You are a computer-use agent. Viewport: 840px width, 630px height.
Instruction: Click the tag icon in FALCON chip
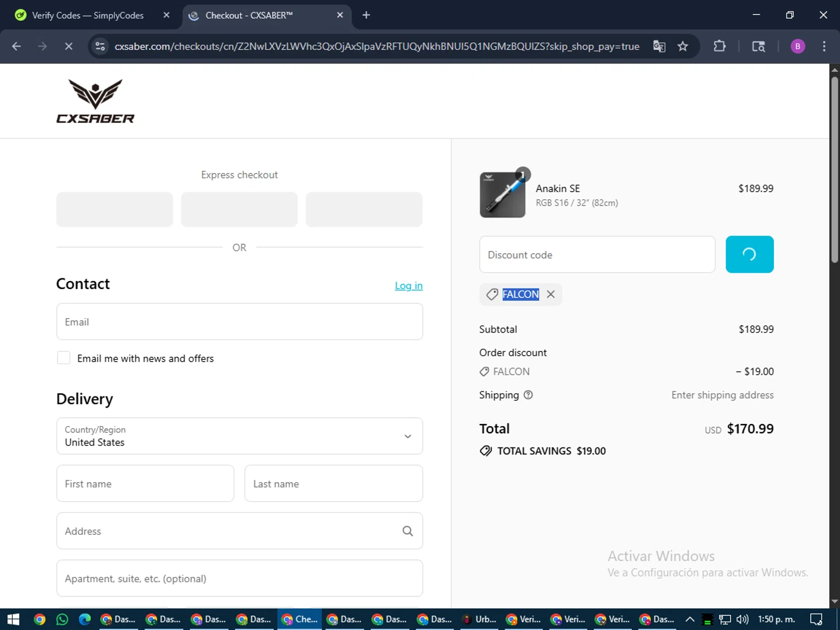[x=492, y=295]
